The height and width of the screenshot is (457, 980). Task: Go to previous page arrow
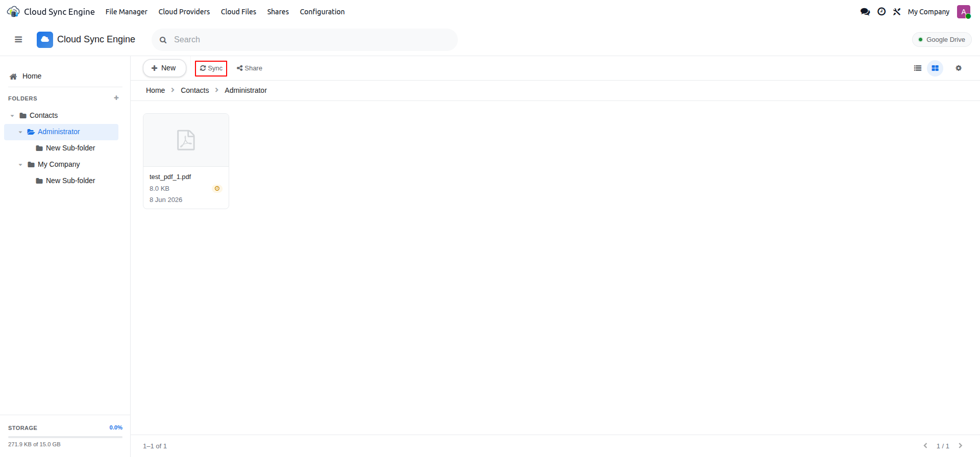click(x=925, y=446)
